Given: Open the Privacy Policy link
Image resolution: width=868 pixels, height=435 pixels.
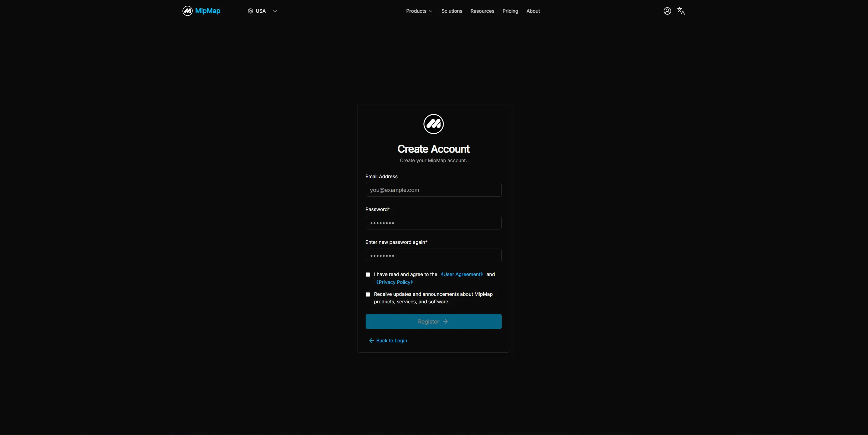Looking at the screenshot, I should (394, 282).
